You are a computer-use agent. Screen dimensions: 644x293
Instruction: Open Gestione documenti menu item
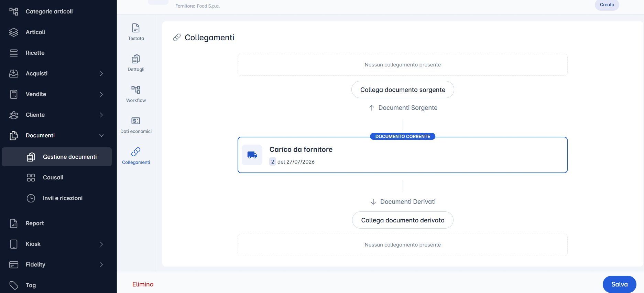pos(57,157)
